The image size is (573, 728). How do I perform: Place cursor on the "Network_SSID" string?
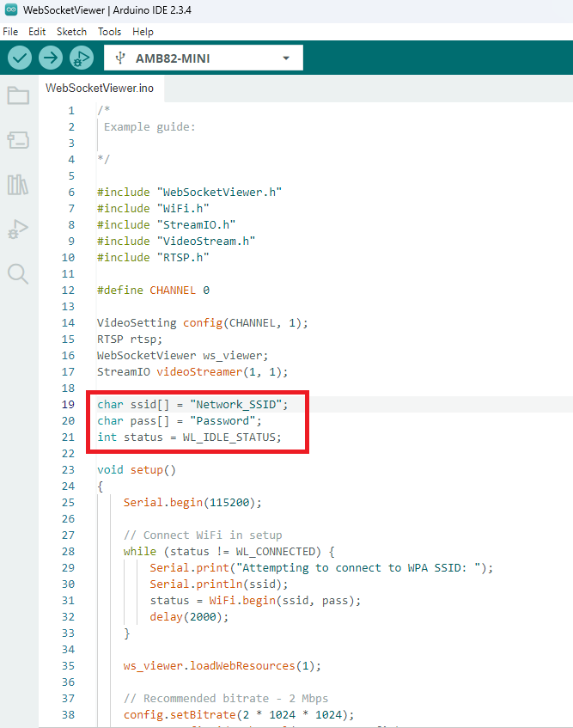pos(239,404)
